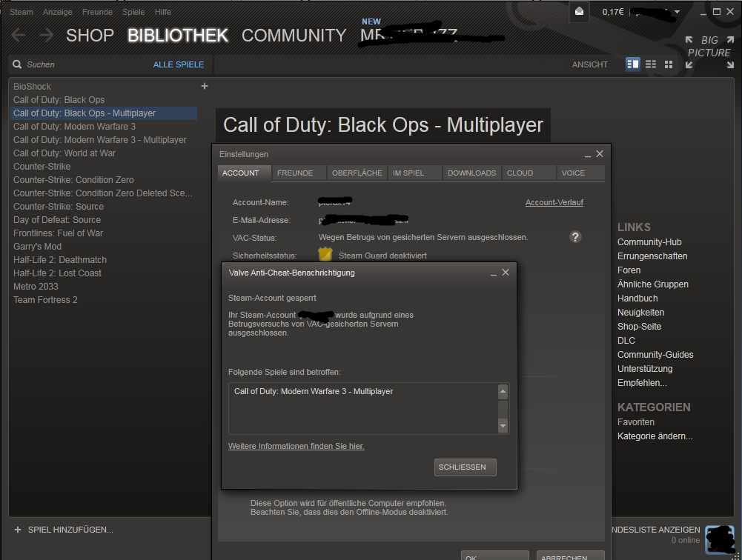Close the Valve Anti-Cheat notification dialog
Screen dimensions: 742x560
pos(506,273)
